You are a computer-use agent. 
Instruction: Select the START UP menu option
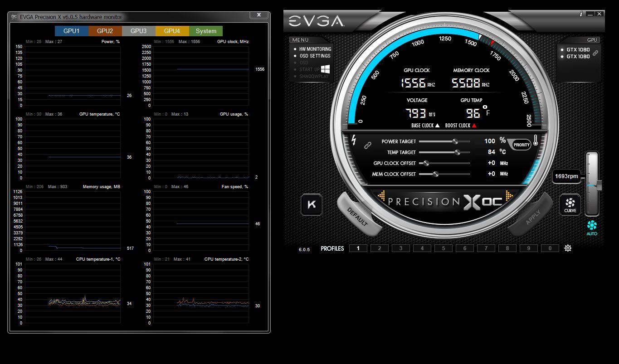[309, 69]
